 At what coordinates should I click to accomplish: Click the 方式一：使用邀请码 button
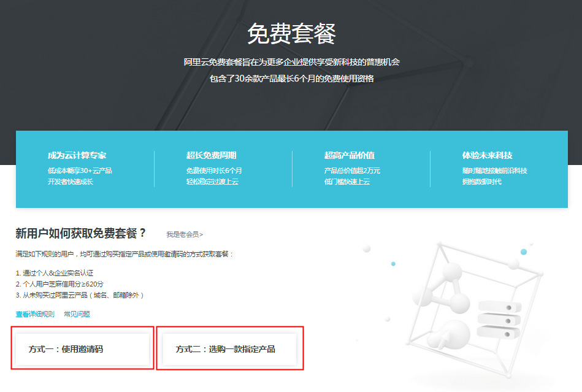pyautogui.click(x=82, y=349)
